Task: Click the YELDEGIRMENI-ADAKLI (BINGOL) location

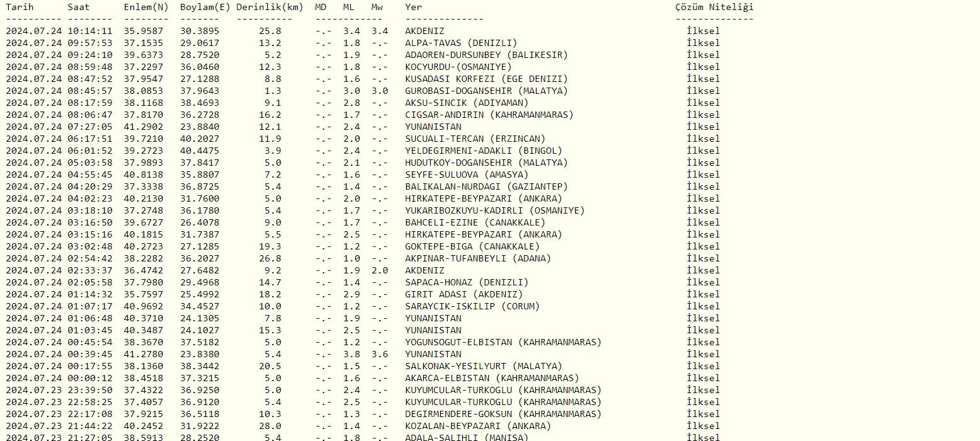Action: click(x=484, y=151)
